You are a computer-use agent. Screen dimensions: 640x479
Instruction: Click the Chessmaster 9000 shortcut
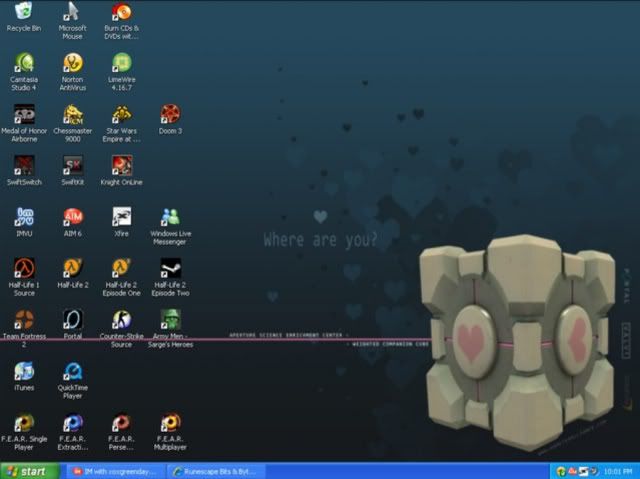click(72, 114)
